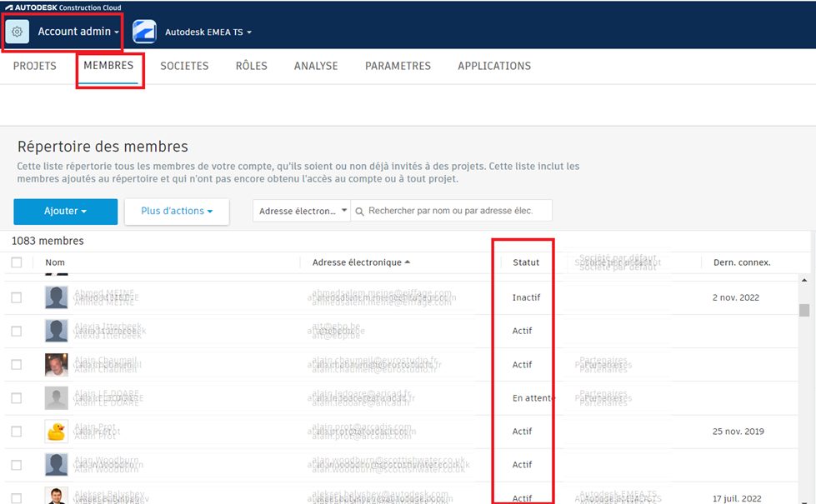The height and width of the screenshot is (504, 816).
Task: Open the Account admin dropdown
Action: click(78, 32)
